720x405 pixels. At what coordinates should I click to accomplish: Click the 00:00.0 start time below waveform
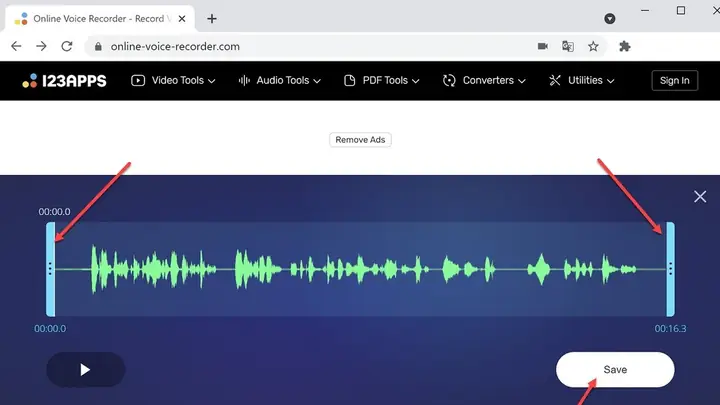click(50, 329)
